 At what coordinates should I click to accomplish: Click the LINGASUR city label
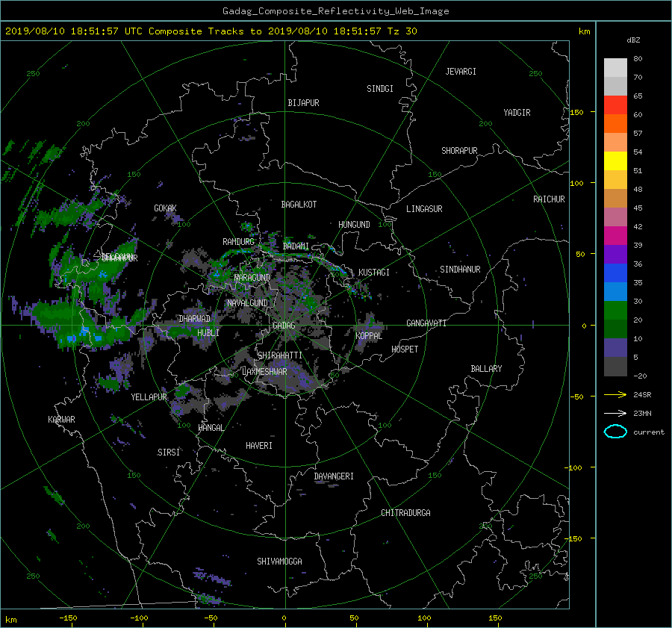pyautogui.click(x=424, y=209)
